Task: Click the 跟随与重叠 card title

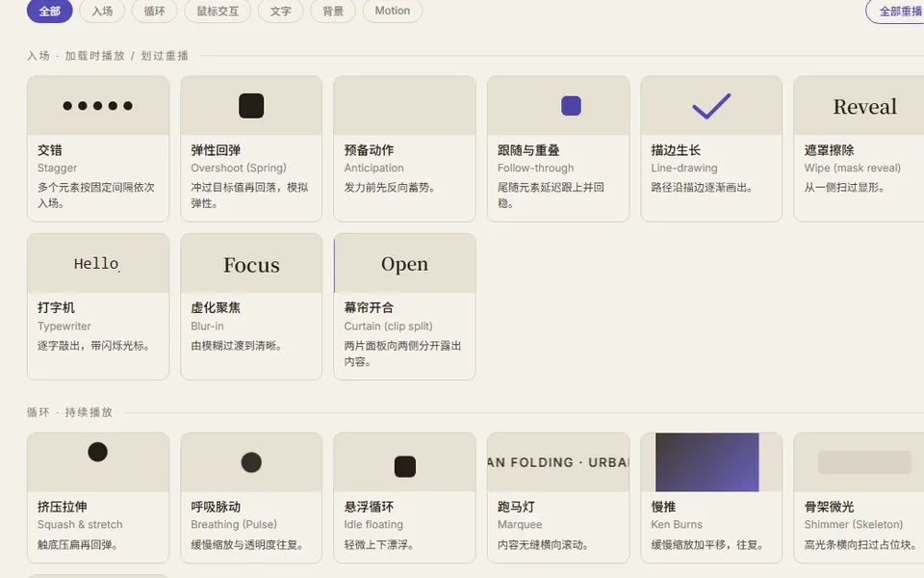Action: tap(528, 150)
